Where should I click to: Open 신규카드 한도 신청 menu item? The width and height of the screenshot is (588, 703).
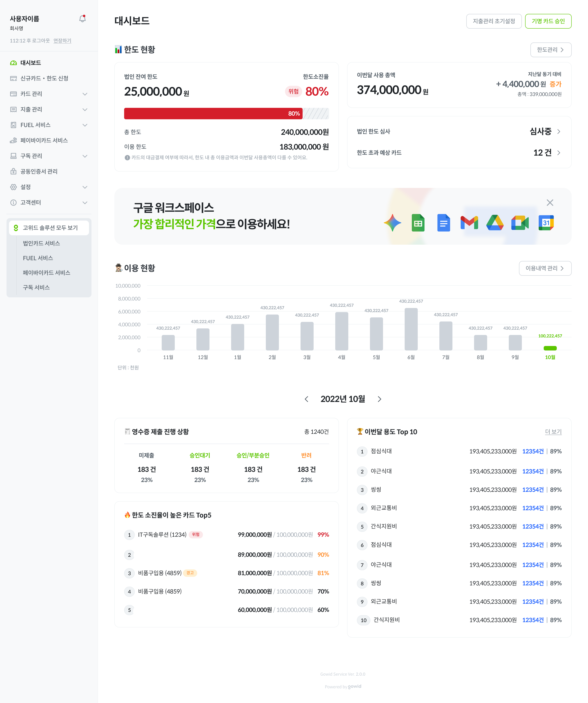click(44, 78)
